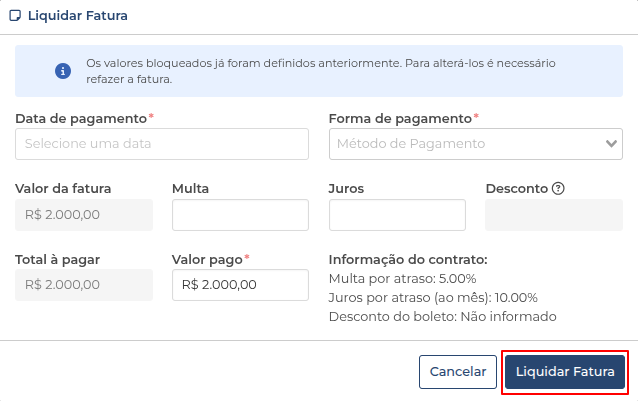Click the locked Valor da fatura field
Viewport: 638px width, 401px height.
(x=84, y=215)
